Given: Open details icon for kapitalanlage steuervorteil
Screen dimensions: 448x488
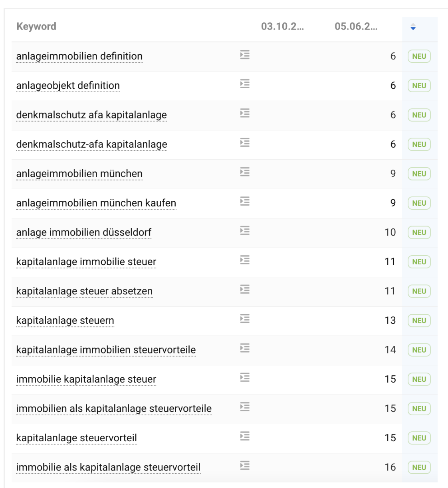Looking at the screenshot, I should click(x=245, y=436).
